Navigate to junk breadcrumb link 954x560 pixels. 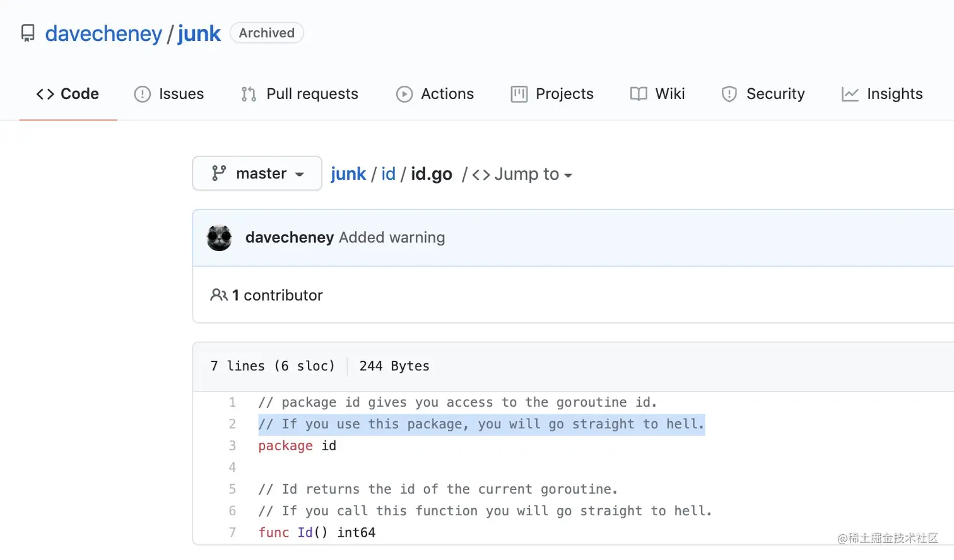pyautogui.click(x=348, y=174)
